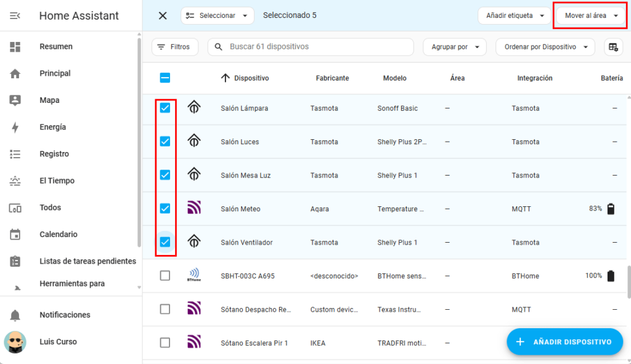Click the Energía lightning bolt icon
This screenshot has width=631, height=364.
click(15, 127)
